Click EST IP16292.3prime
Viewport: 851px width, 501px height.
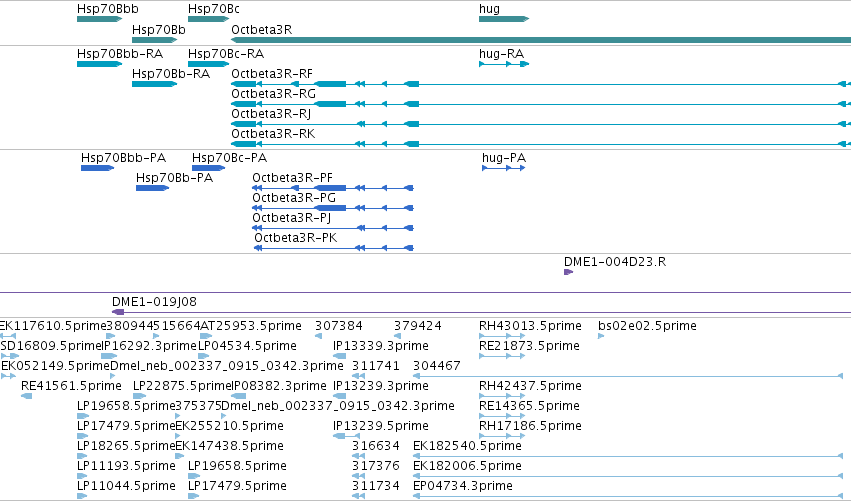point(149,346)
